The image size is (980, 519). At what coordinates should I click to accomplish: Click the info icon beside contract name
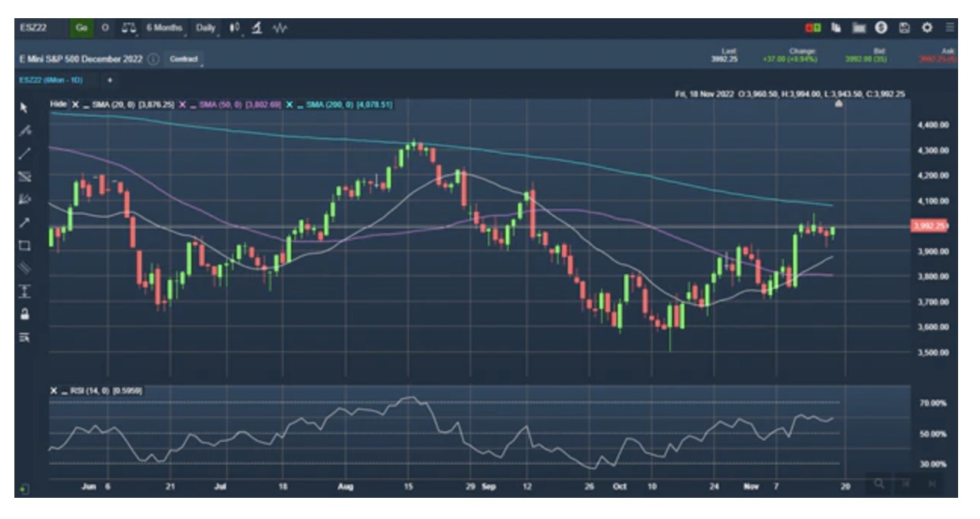tap(154, 59)
